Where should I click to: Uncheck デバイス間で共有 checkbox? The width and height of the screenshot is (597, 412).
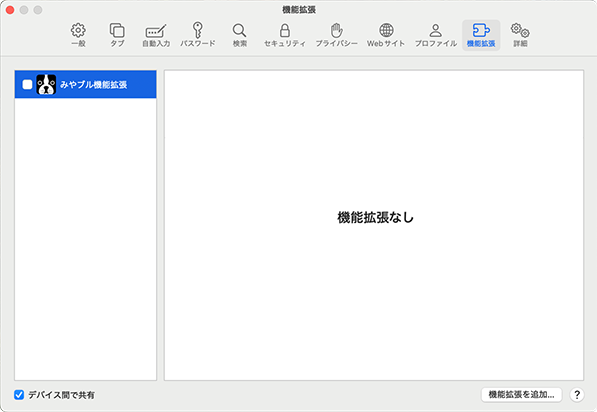[19, 395]
